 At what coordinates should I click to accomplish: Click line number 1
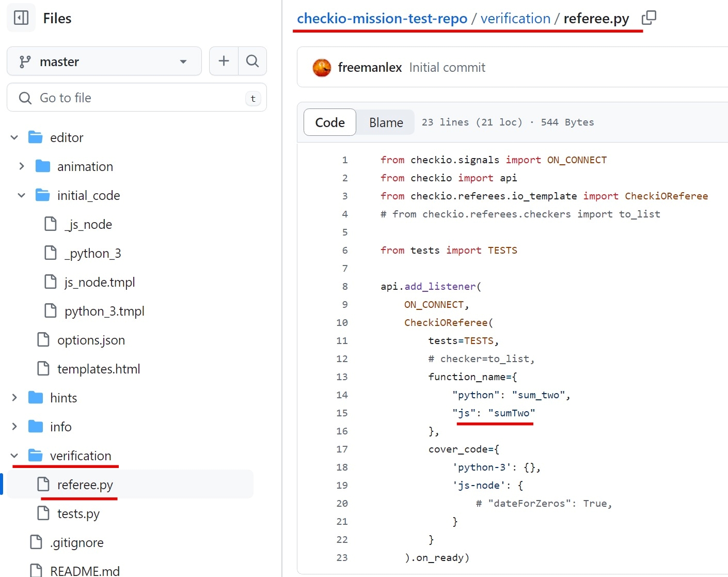click(x=345, y=160)
